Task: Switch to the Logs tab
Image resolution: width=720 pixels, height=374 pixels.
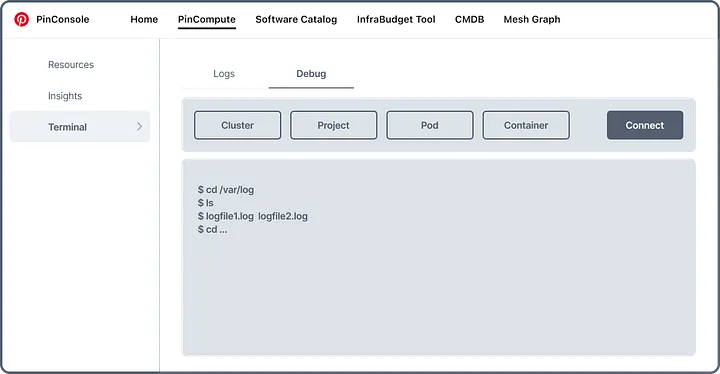Action: pos(224,74)
